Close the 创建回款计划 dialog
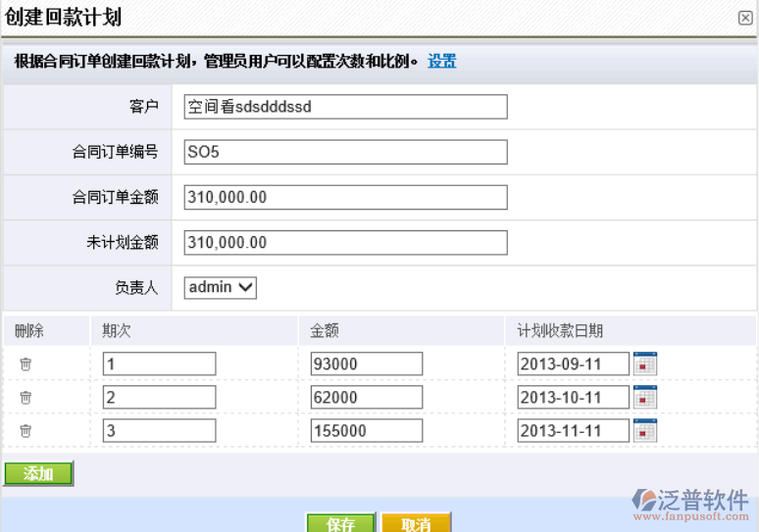The width and height of the screenshot is (759, 532). pyautogui.click(x=745, y=18)
